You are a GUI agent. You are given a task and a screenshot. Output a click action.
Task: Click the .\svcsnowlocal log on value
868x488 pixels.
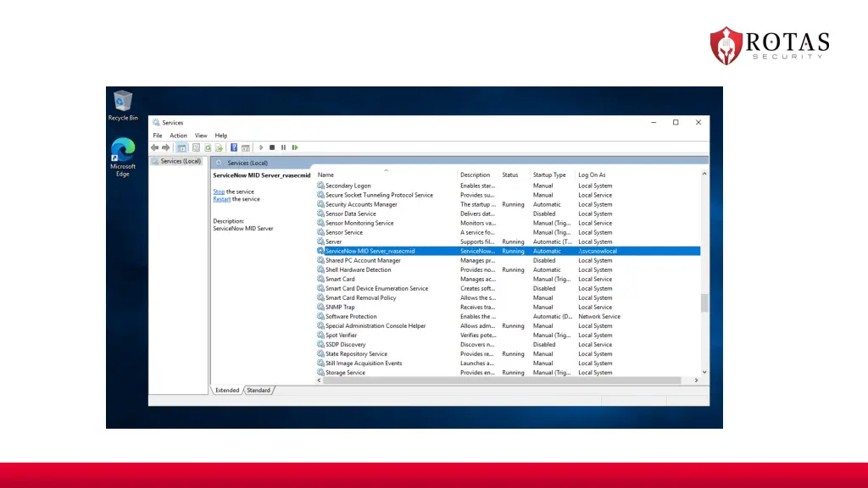pyautogui.click(x=598, y=251)
